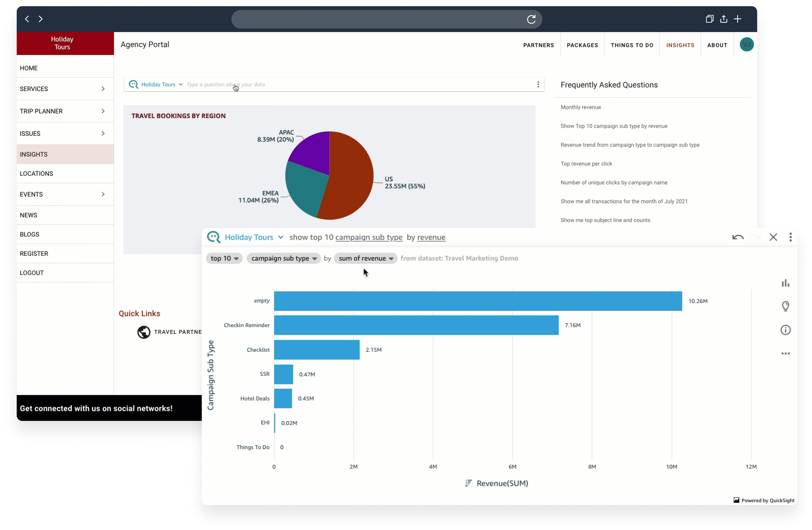Click the Monthly revenue FAQ link
812x530 pixels.
pyautogui.click(x=580, y=107)
